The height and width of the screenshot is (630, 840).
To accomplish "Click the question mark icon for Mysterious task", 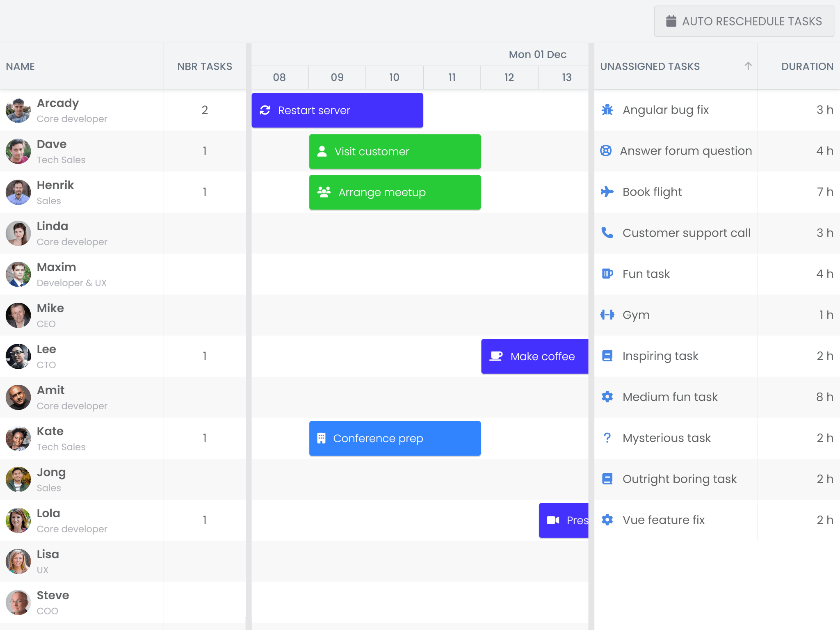I will [x=607, y=438].
